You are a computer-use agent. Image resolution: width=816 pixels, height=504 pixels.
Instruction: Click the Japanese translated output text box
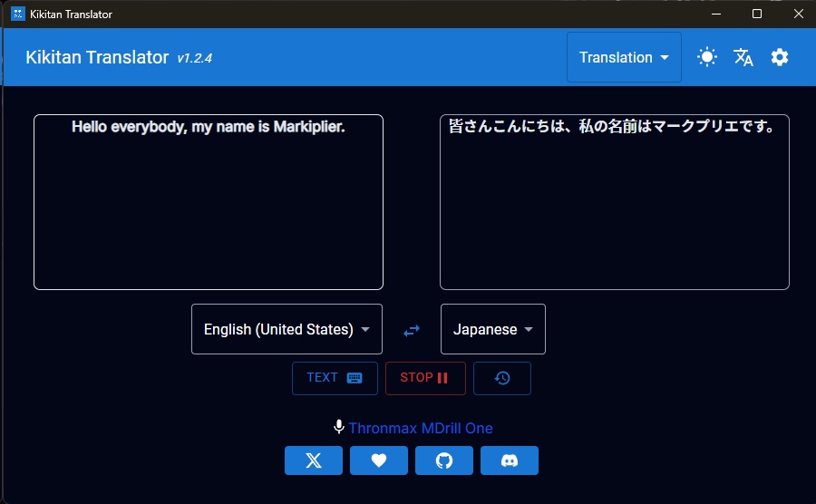(x=615, y=202)
